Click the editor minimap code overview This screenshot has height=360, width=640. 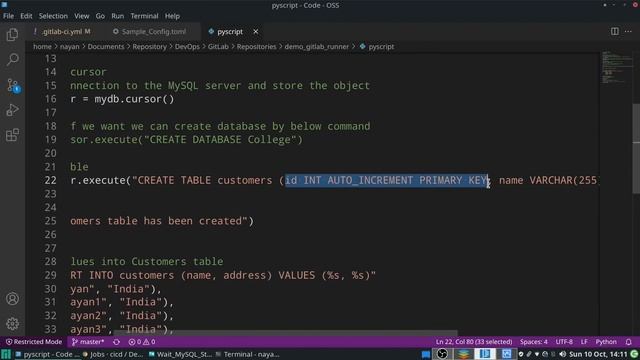coord(616,67)
